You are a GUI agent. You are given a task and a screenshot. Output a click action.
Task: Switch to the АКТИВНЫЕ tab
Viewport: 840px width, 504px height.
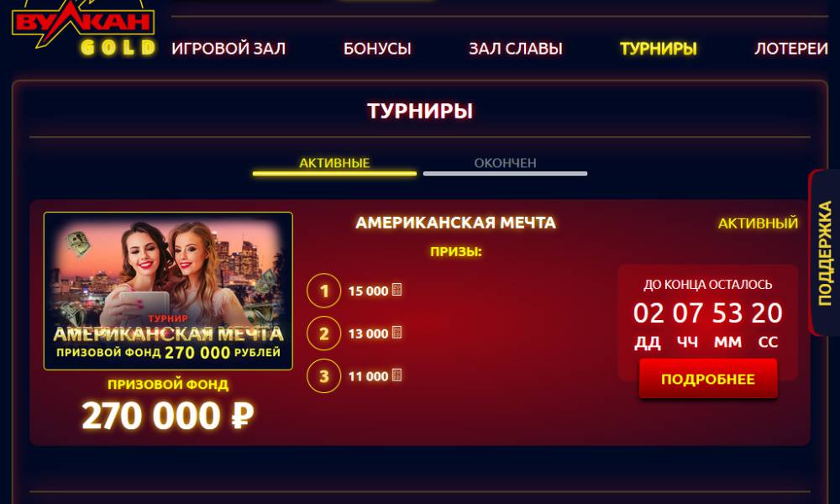click(x=334, y=164)
